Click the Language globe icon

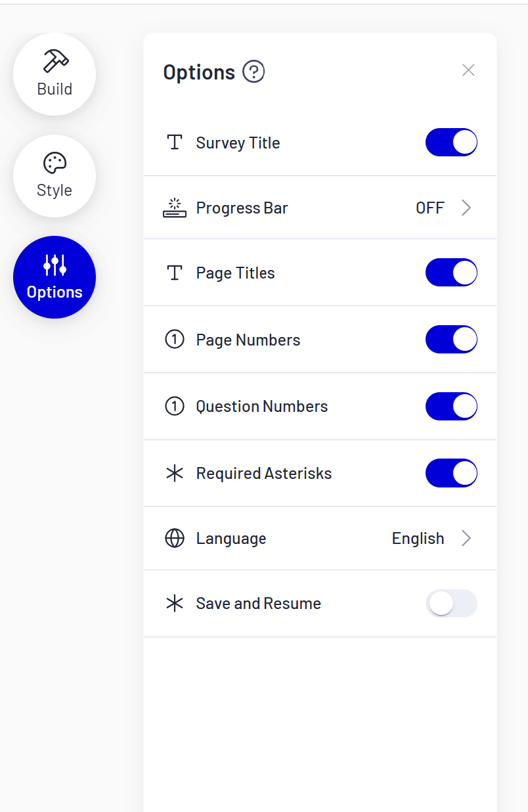174,538
